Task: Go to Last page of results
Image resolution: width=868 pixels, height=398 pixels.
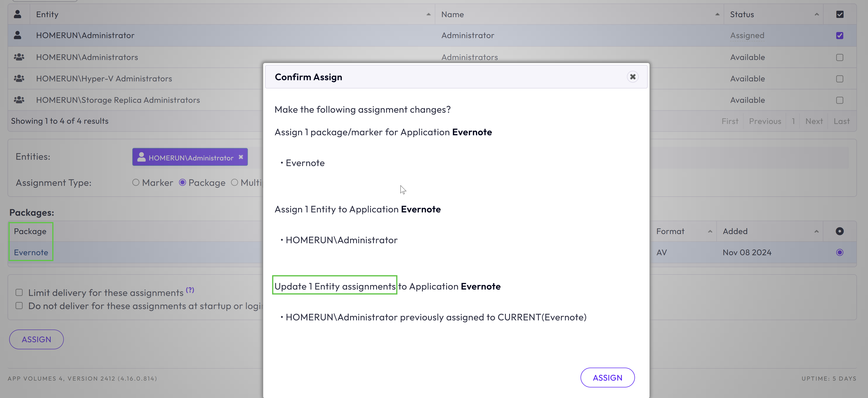Action: pyautogui.click(x=841, y=121)
